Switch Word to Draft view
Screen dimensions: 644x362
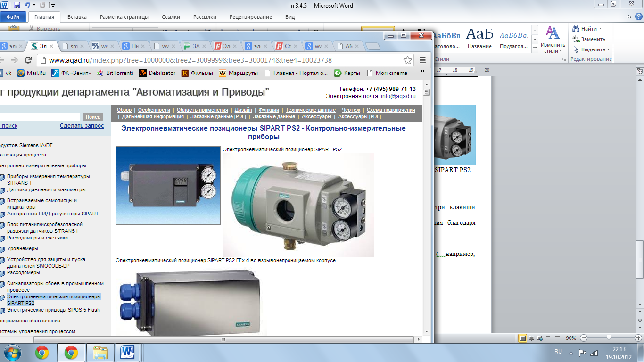click(557, 338)
